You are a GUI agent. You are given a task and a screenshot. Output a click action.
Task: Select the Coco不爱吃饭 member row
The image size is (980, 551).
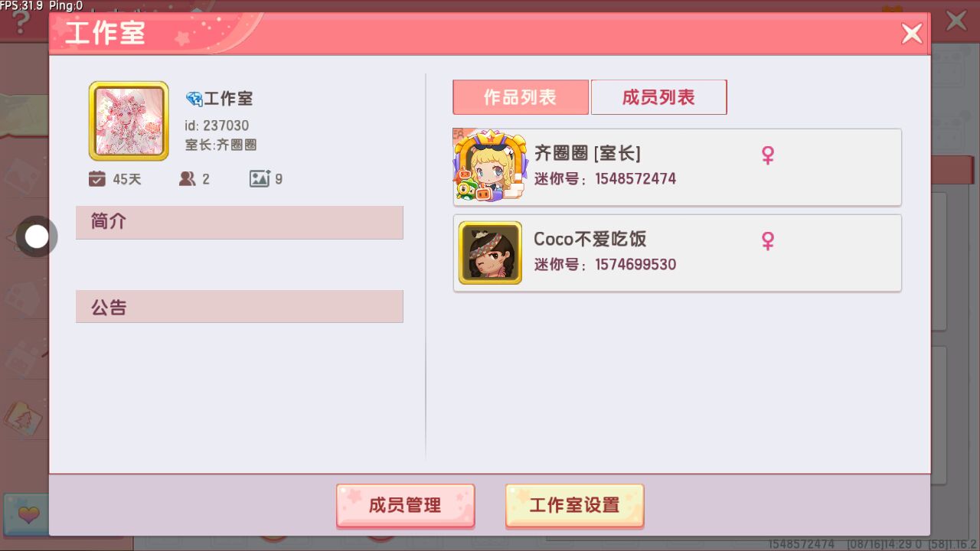[x=677, y=253]
